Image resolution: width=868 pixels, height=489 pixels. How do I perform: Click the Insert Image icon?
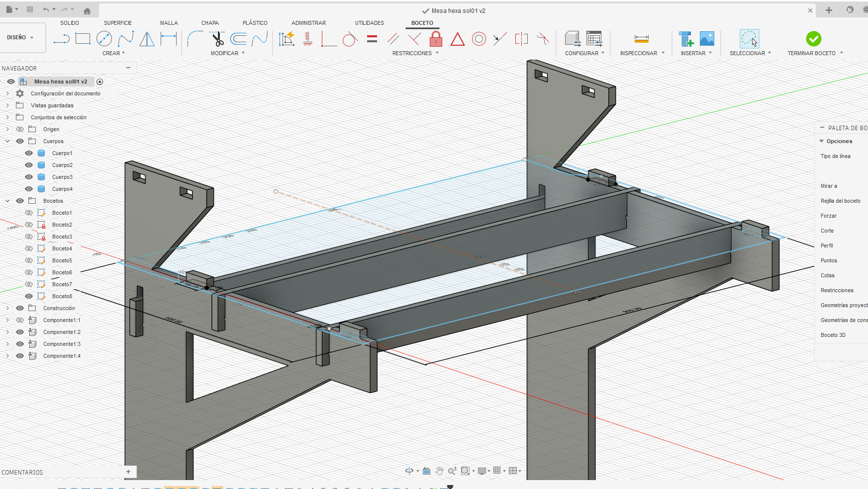[707, 39]
